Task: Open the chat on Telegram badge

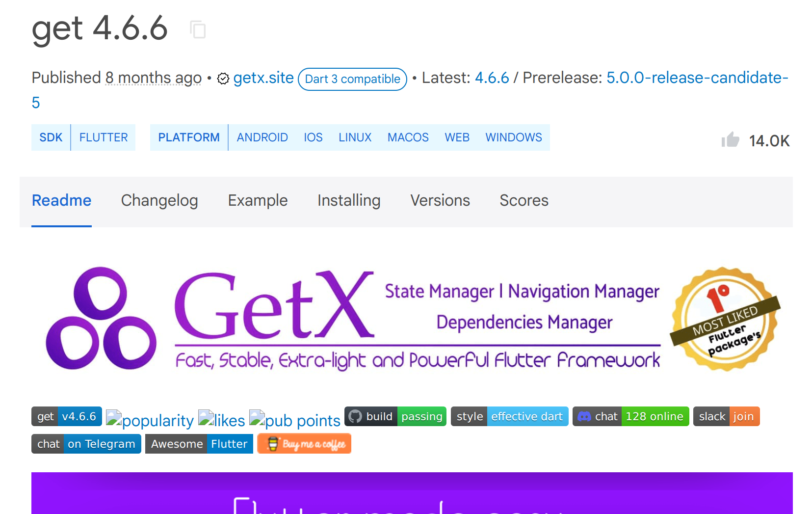Action: [x=86, y=444]
